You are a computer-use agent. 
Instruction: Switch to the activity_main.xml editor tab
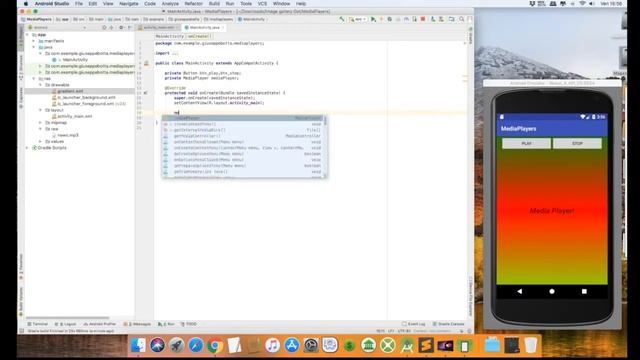click(158, 28)
